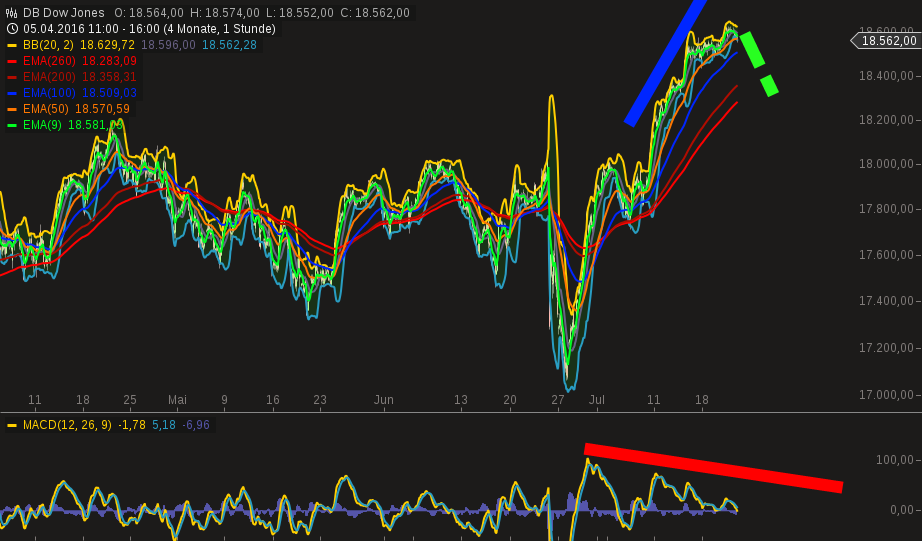This screenshot has width=922, height=541.
Task: Open the MACD(12, 26, 9) indicator label
Action: pyautogui.click(x=67, y=425)
